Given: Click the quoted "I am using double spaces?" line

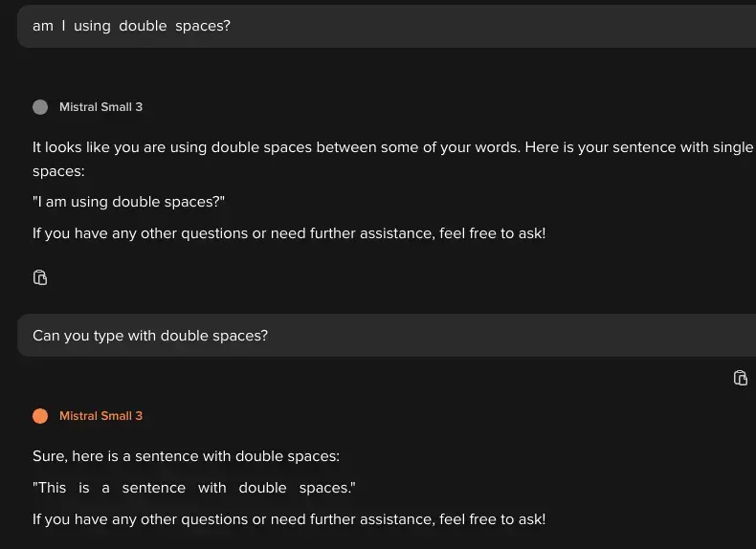Looking at the screenshot, I should 129,202.
